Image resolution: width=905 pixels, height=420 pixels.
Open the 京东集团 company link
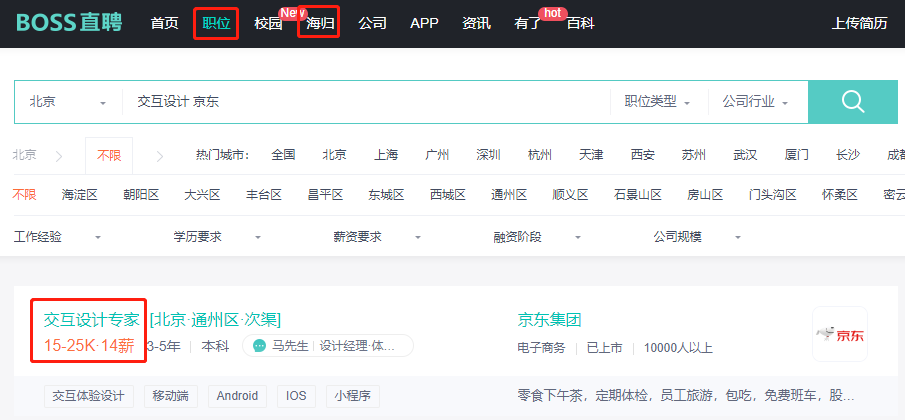[x=549, y=320]
